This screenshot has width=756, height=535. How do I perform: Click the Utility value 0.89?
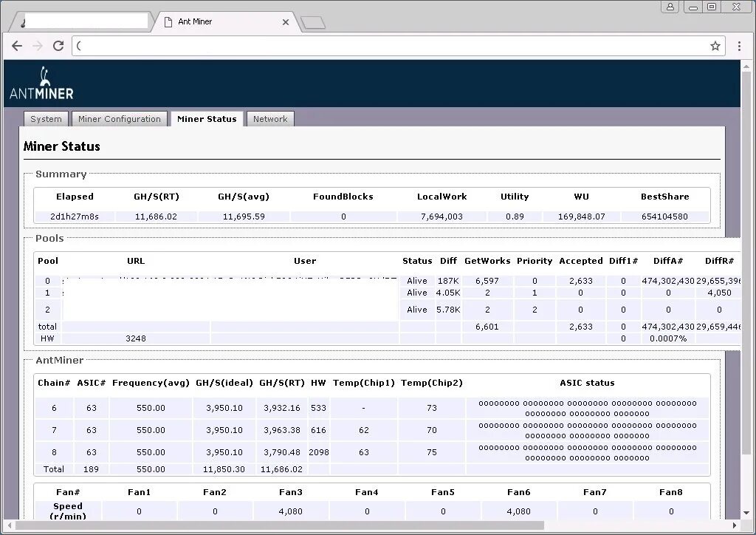coord(515,217)
